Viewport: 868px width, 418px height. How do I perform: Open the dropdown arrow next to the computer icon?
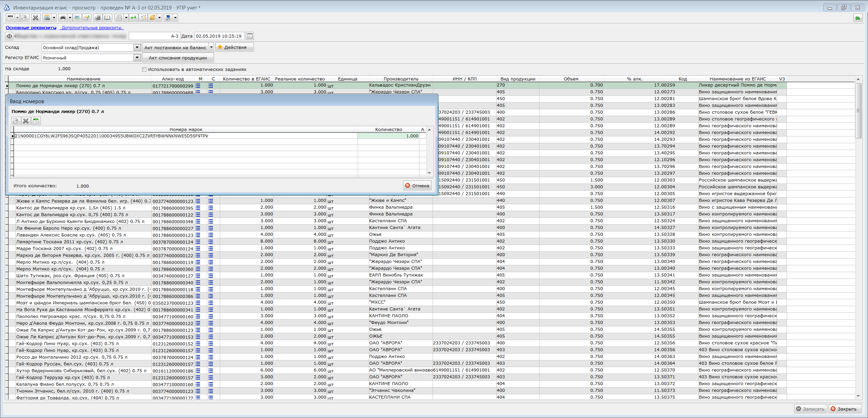click(x=175, y=18)
